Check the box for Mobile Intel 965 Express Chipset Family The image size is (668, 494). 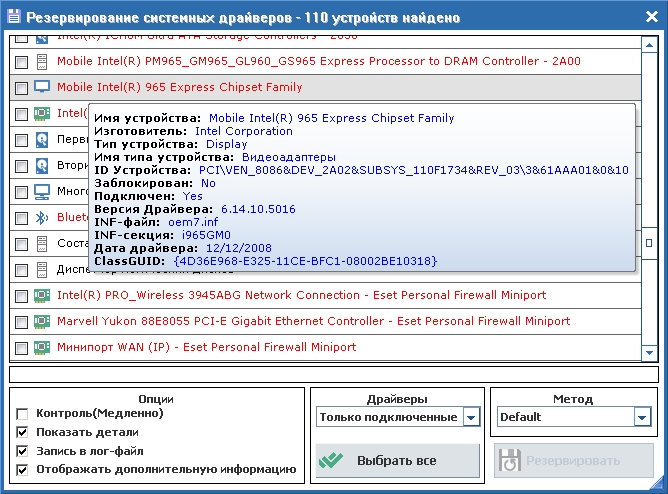21,88
